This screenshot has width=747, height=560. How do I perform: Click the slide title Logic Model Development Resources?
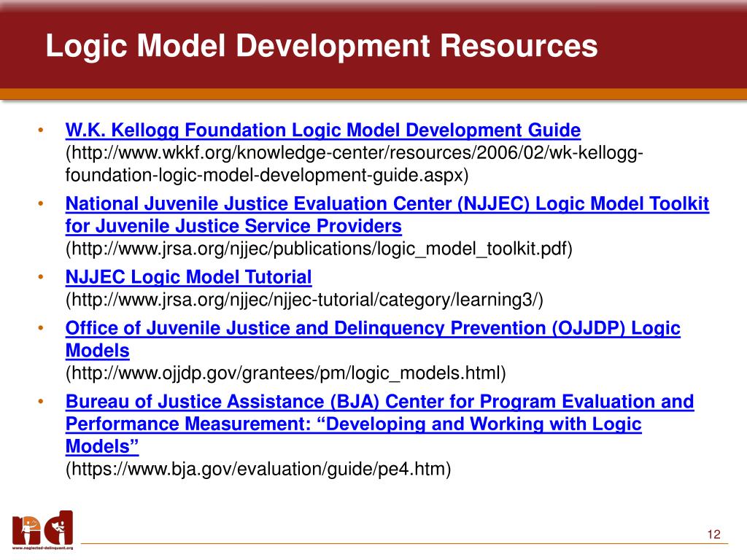tap(322, 46)
